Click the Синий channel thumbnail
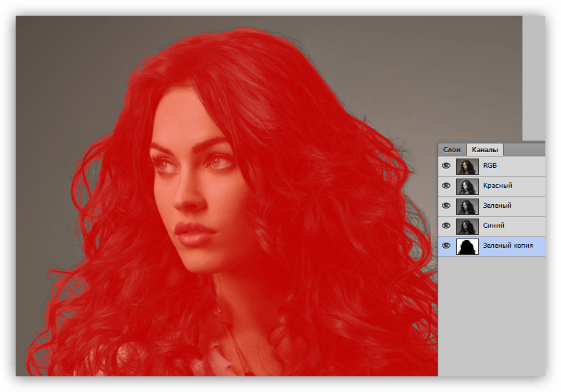The height and width of the screenshot is (392, 561). tap(467, 226)
